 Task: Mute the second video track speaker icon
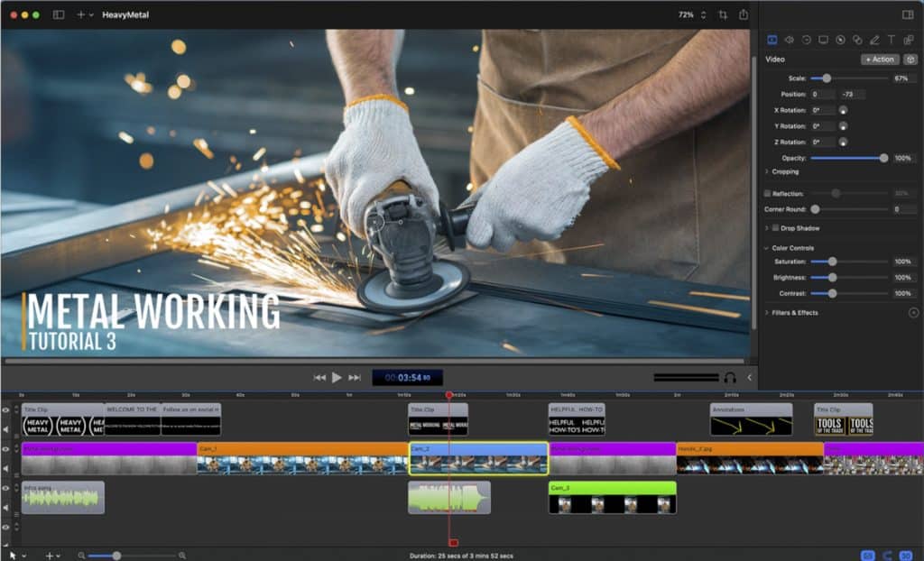6,468
